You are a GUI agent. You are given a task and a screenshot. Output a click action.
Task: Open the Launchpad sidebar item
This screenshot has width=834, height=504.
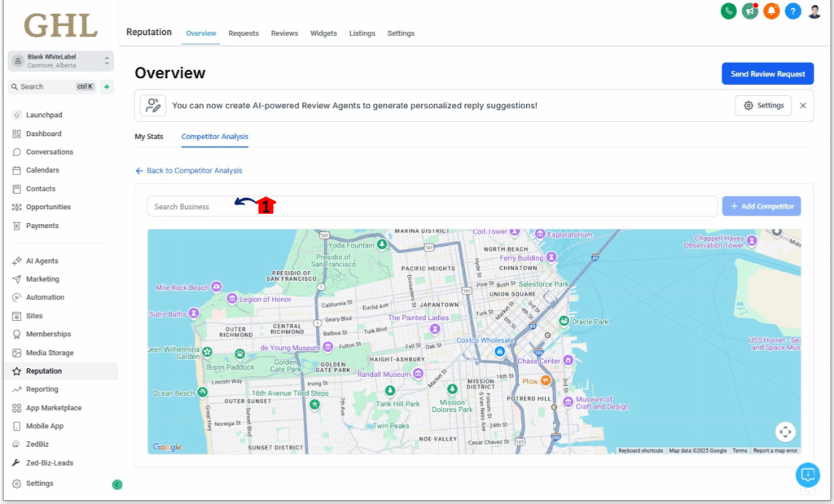pos(44,115)
